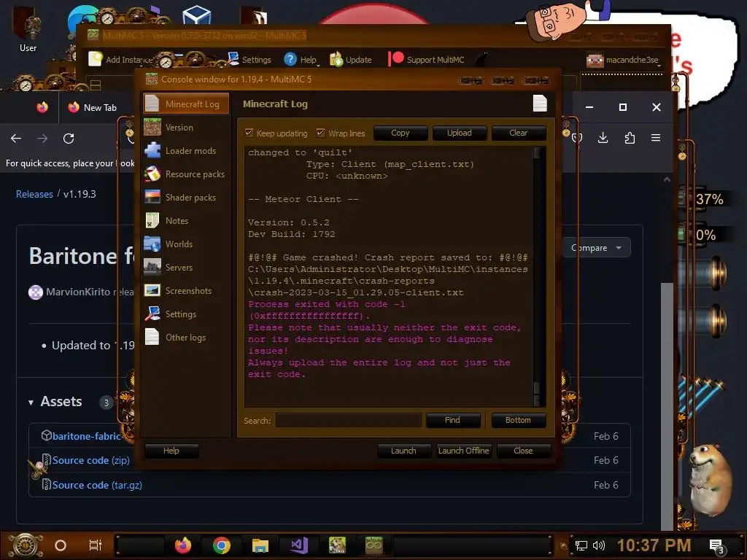Click the volume speaker tray icon
The width and height of the screenshot is (747, 560).
(x=598, y=545)
